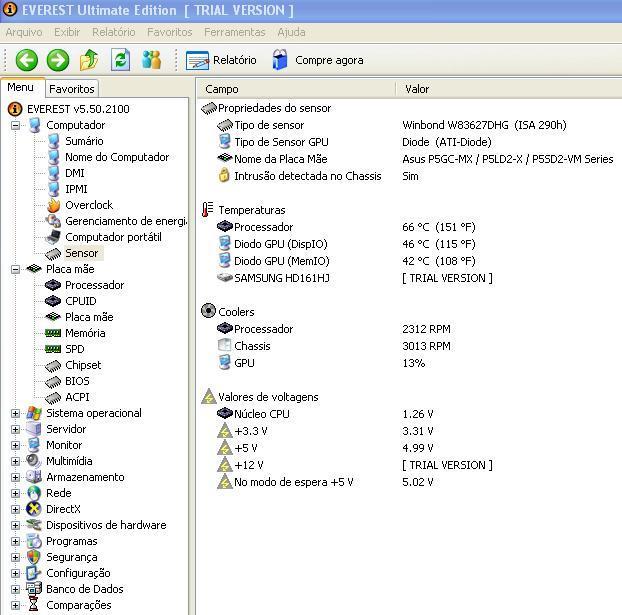Open the Ferramentas menu
This screenshot has height=615, width=622.
(x=234, y=32)
